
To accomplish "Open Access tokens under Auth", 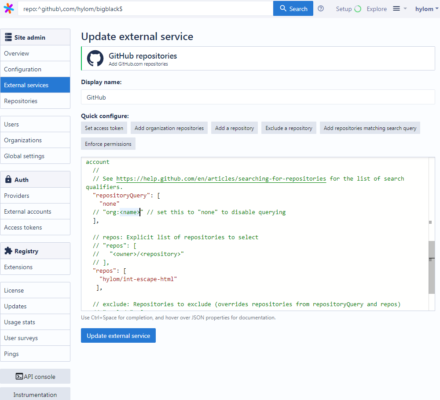I will (35, 227).
